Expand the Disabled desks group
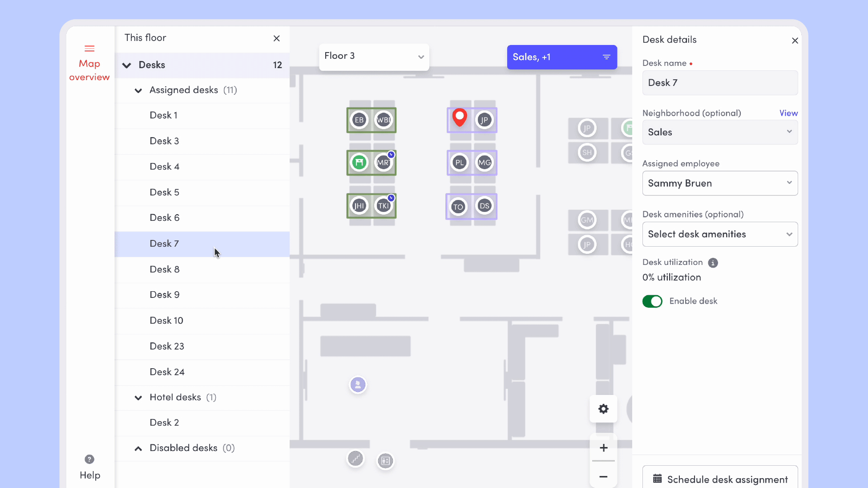This screenshot has height=488, width=868. pyautogui.click(x=138, y=448)
